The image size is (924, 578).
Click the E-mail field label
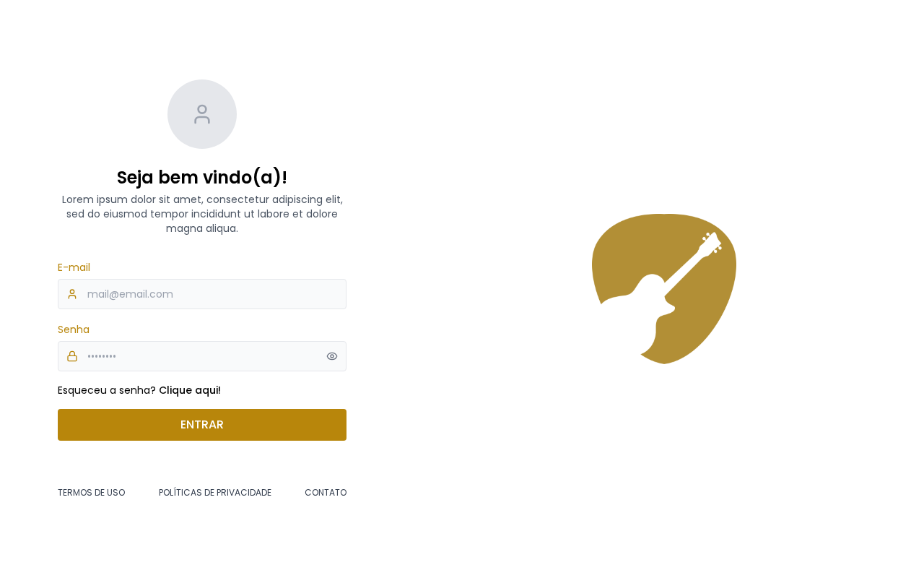(74, 267)
